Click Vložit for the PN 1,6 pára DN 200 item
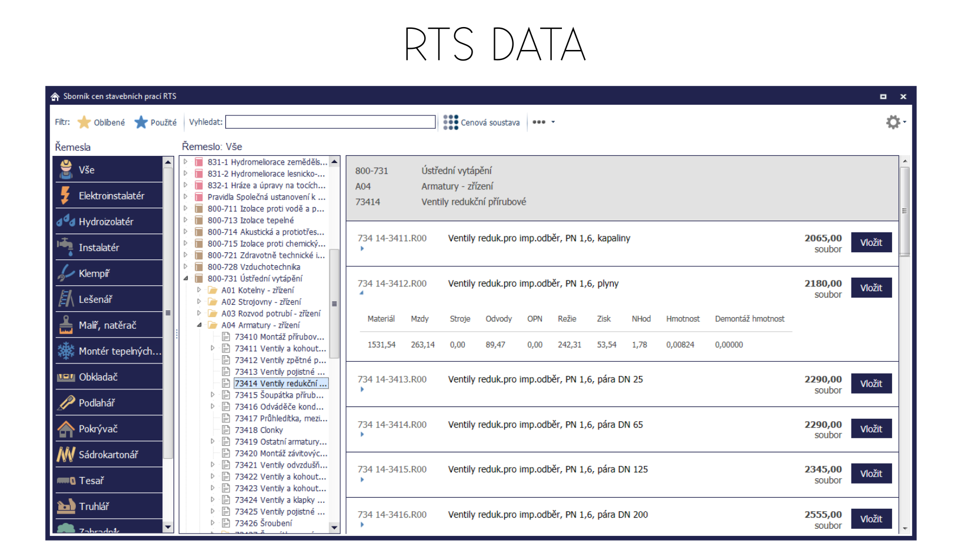This screenshot has width=962, height=560. tap(871, 518)
